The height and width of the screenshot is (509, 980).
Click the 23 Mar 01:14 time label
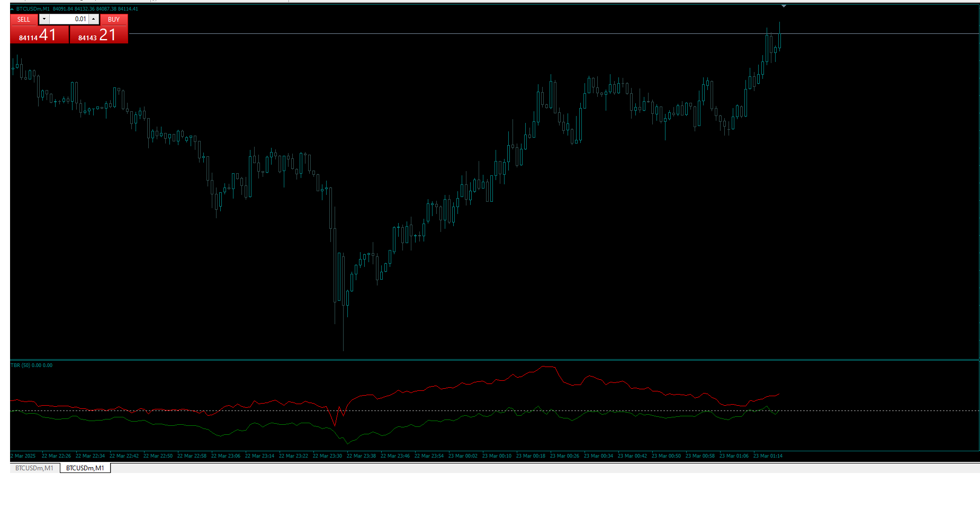[768, 456]
